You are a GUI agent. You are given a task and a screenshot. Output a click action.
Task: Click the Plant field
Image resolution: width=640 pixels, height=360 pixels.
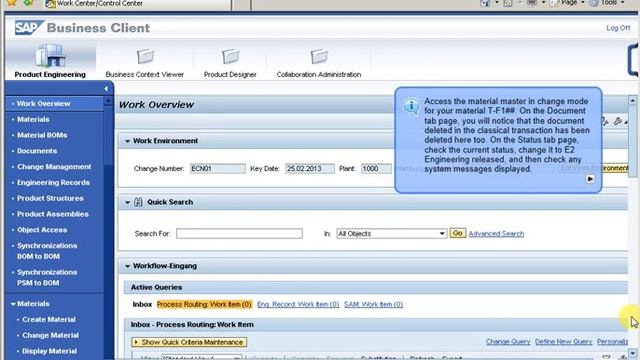pos(376,169)
